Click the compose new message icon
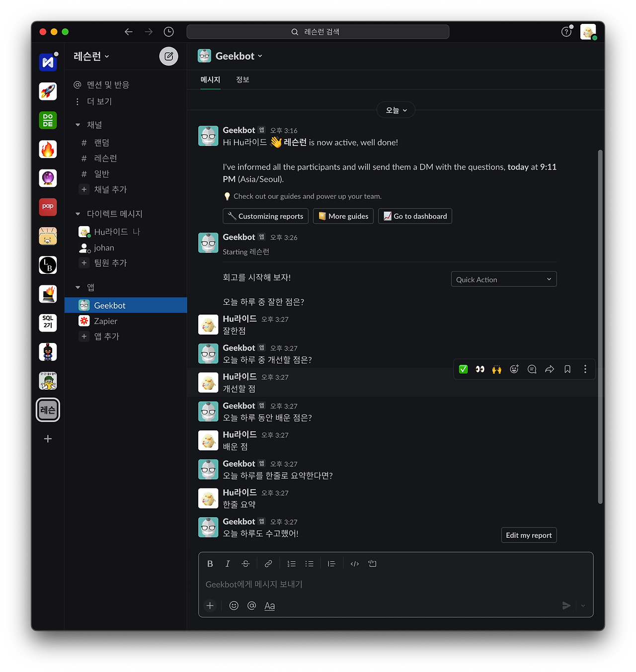Viewport: 636px width, 672px height. tap(168, 56)
